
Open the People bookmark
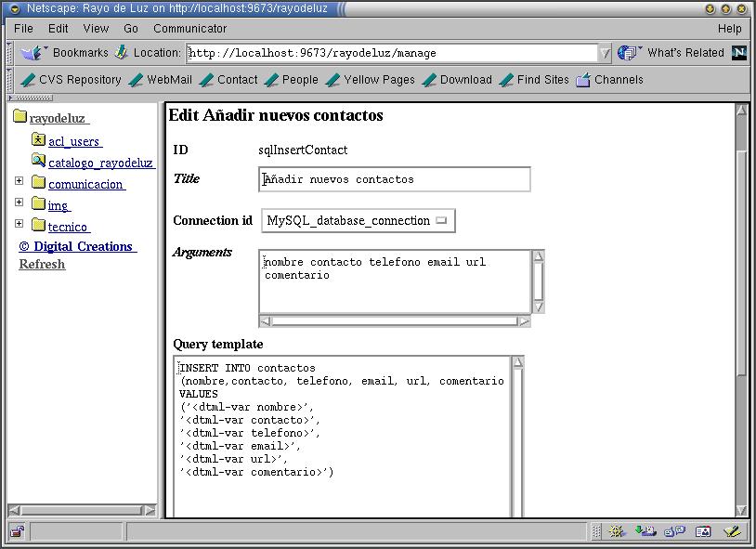tap(292, 80)
